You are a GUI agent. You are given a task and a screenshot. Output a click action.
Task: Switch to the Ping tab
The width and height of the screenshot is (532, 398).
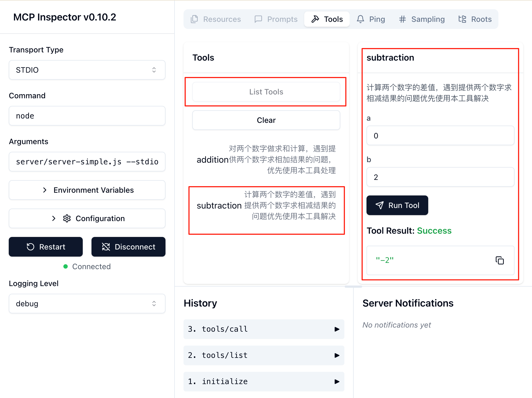coord(371,19)
